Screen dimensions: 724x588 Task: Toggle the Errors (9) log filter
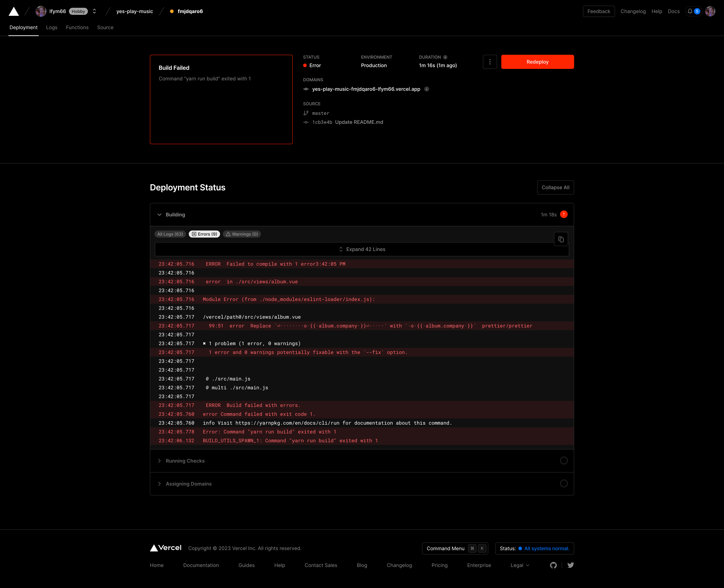[204, 234]
